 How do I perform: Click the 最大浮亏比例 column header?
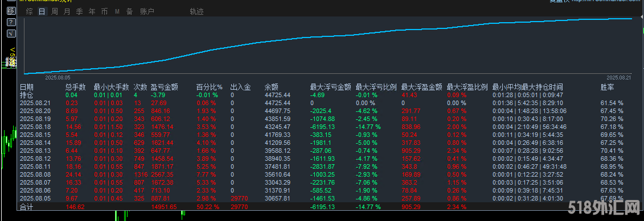tap(376, 87)
